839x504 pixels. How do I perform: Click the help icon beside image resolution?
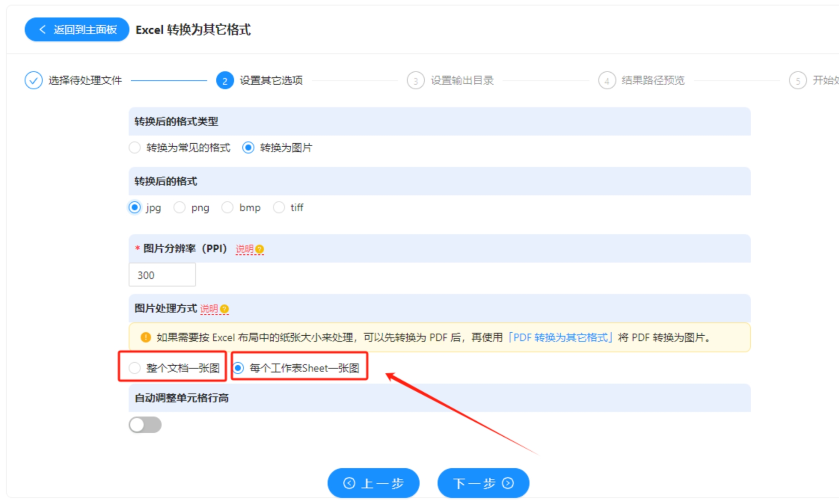tap(260, 249)
